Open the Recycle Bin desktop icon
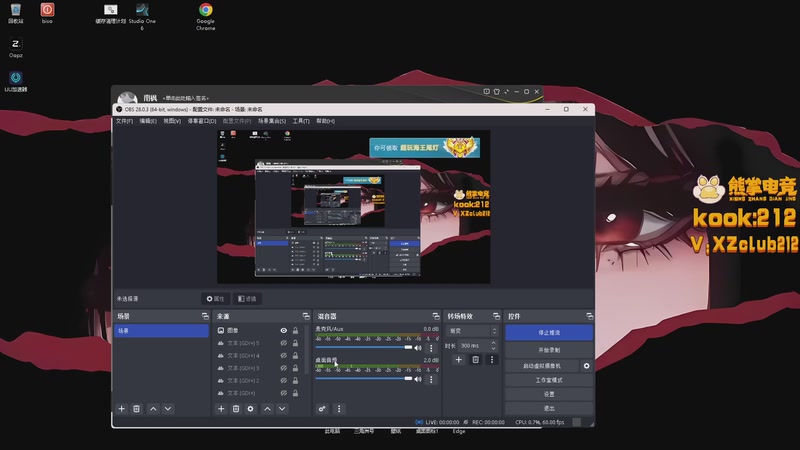Image resolution: width=800 pixels, height=450 pixels. [x=16, y=13]
